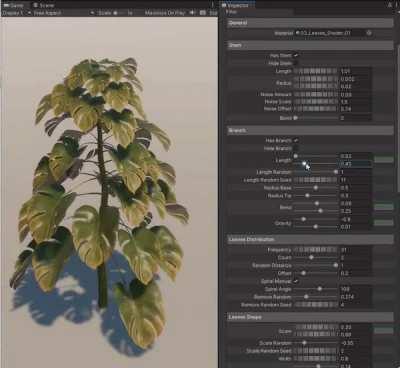Switch to the Scene tab
The height and width of the screenshot is (368, 400).
click(x=43, y=5)
